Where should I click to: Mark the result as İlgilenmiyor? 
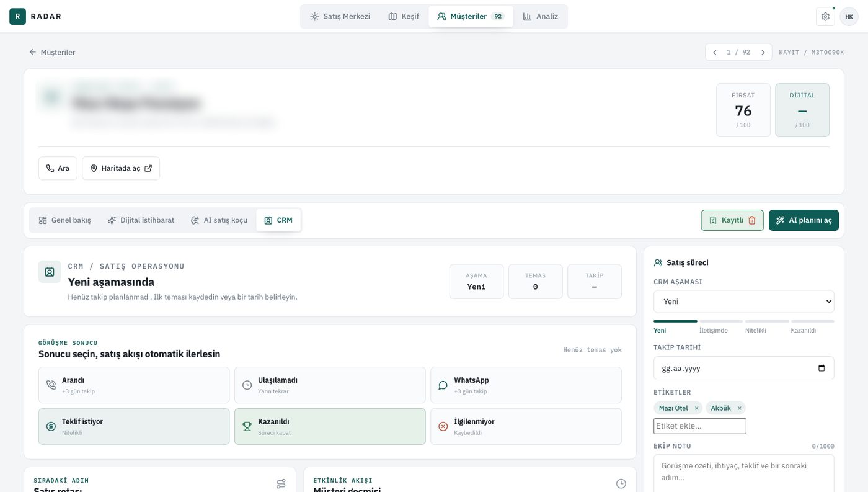pyautogui.click(x=526, y=426)
